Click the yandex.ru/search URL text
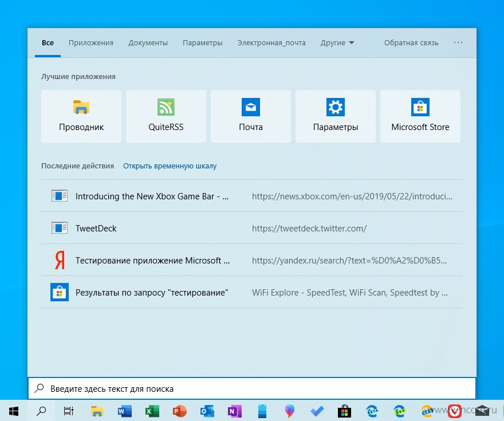The height and width of the screenshot is (421, 504). (349, 260)
